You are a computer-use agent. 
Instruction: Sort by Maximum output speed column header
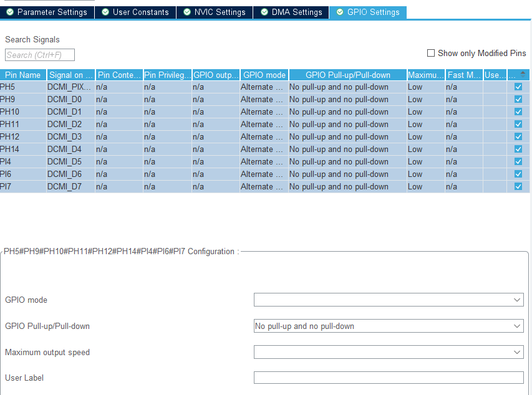(x=426, y=75)
